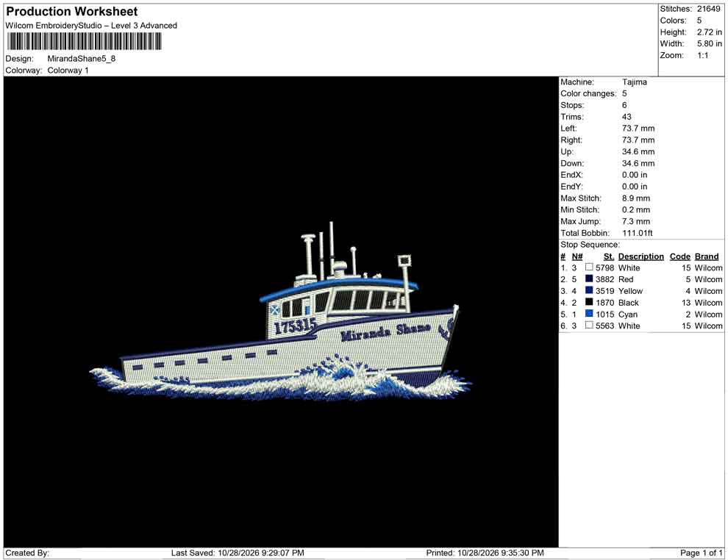Viewport: 728px width, 560px height.
Task: Click the "1870" stitch count in Black row
Action: (x=605, y=303)
